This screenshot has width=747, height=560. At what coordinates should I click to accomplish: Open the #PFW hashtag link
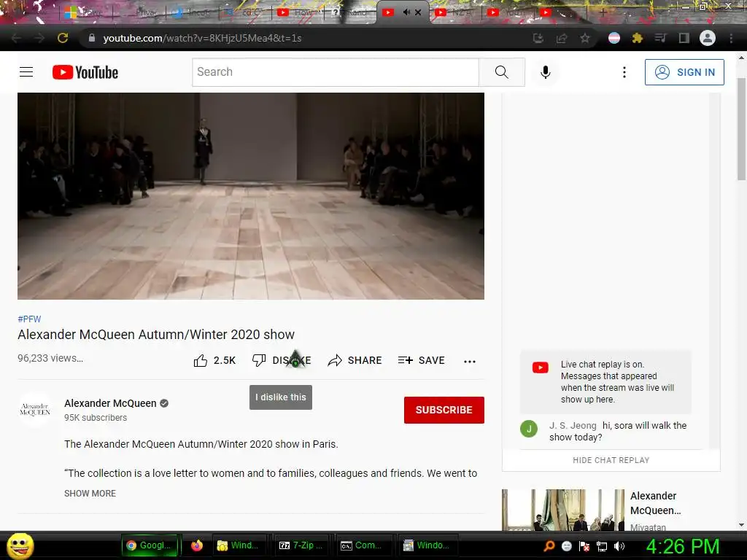(x=29, y=319)
